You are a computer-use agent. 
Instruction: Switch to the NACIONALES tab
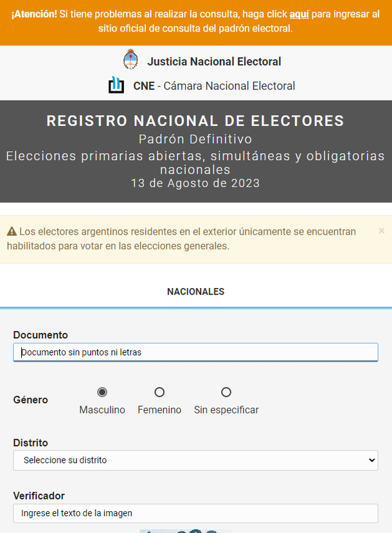pyautogui.click(x=195, y=292)
